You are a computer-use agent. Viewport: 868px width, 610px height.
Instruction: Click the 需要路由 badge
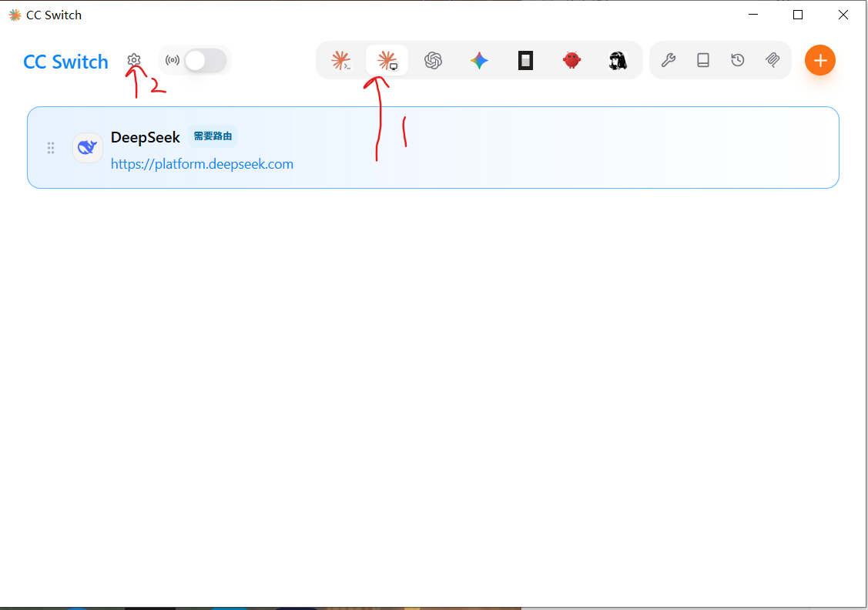[x=213, y=136]
